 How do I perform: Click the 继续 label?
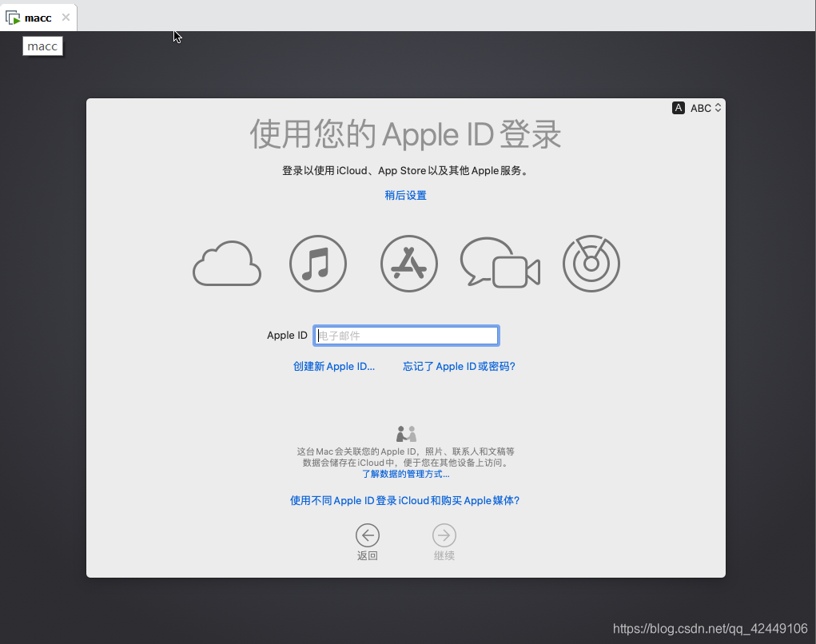click(x=444, y=555)
